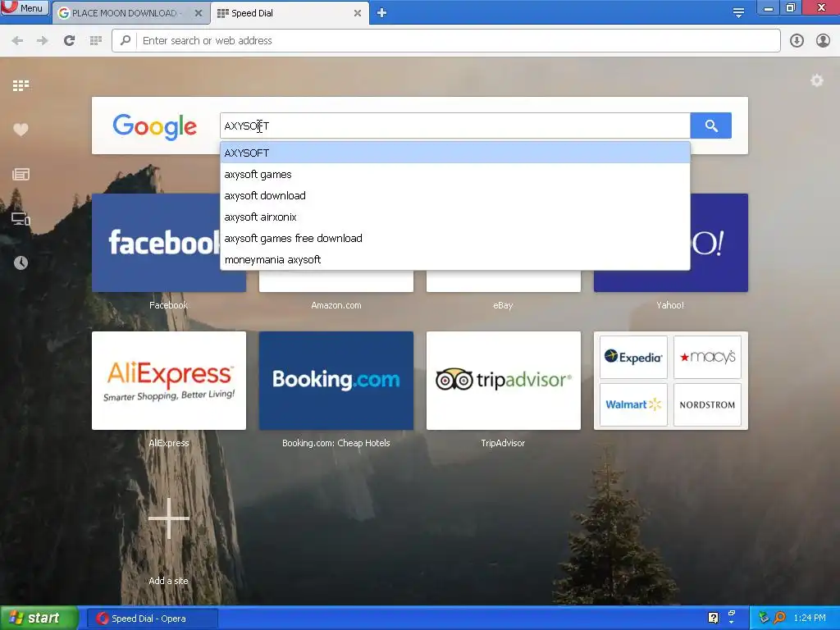Click the help question mark tray icon

(713, 619)
